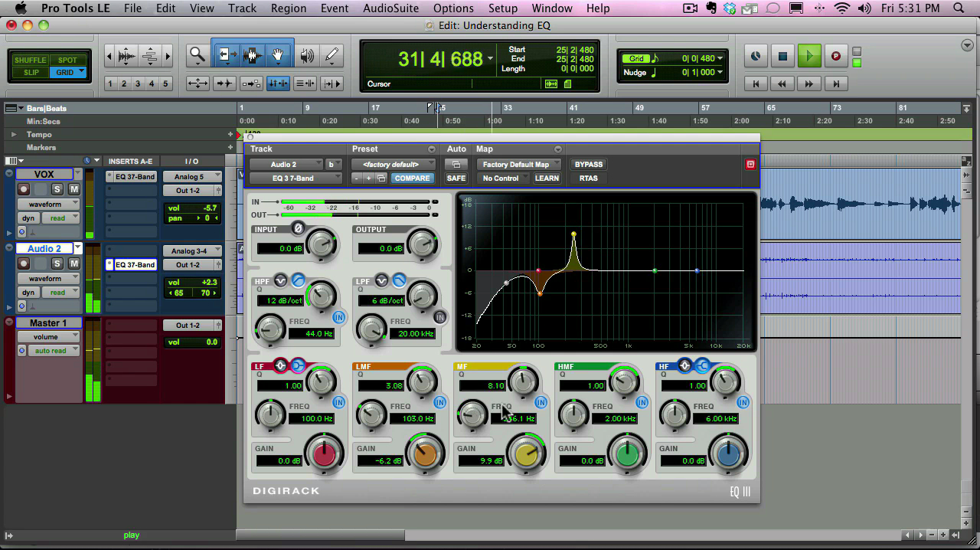The image size is (980, 550).
Task: Toggle HMF band IN button
Action: tap(642, 402)
